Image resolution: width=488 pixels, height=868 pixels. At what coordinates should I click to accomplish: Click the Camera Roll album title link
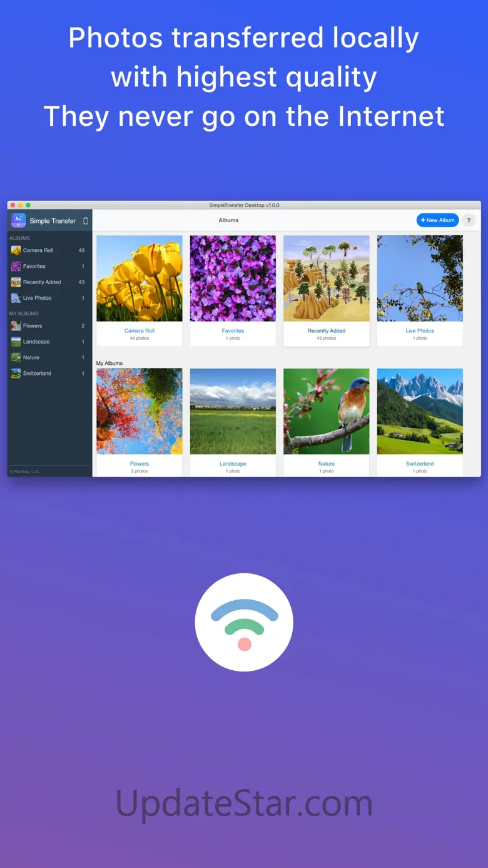[140, 331]
